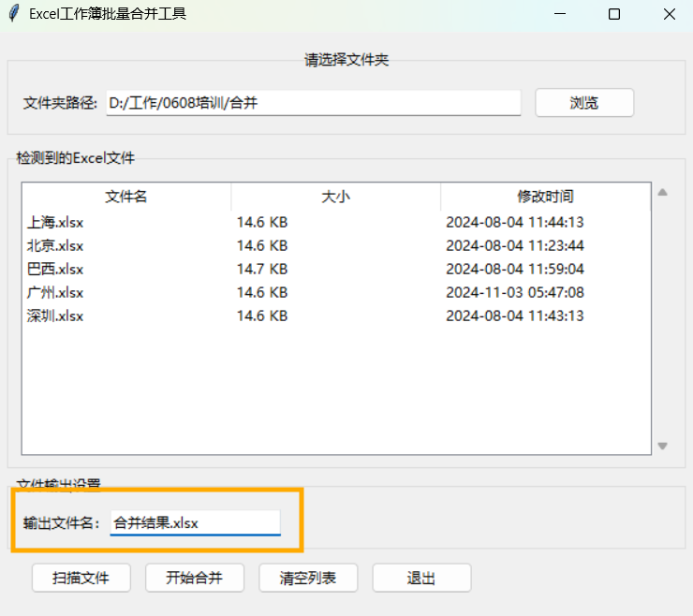
Task: Select the 深圳.xlsx row
Action: pyautogui.click(x=336, y=315)
